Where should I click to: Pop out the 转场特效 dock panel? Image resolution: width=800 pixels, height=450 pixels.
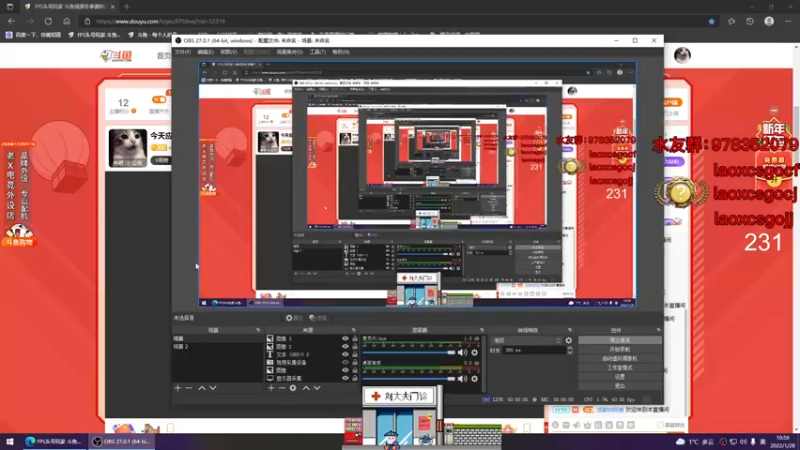pos(570,331)
